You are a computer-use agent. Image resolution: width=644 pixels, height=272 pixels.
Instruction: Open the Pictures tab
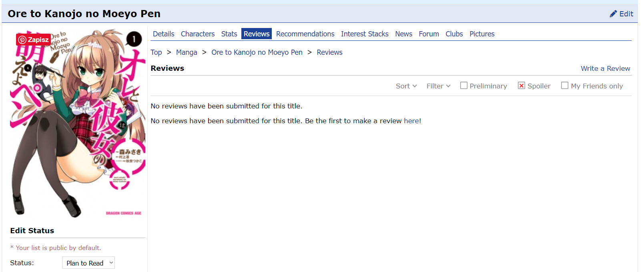coord(481,34)
